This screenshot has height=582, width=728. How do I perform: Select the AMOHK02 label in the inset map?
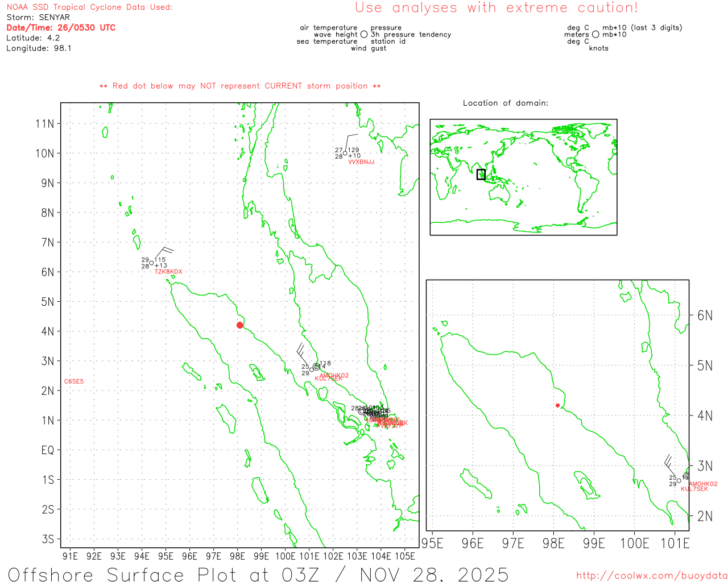pyautogui.click(x=703, y=484)
